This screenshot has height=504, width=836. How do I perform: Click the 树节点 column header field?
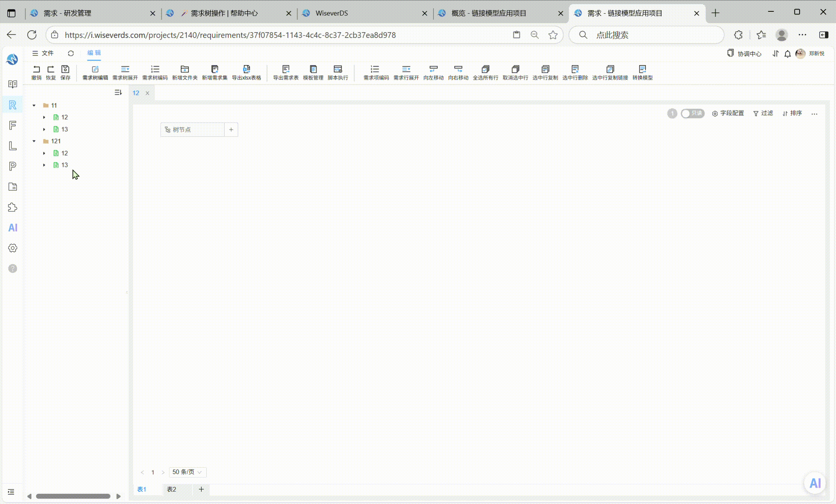coord(192,130)
